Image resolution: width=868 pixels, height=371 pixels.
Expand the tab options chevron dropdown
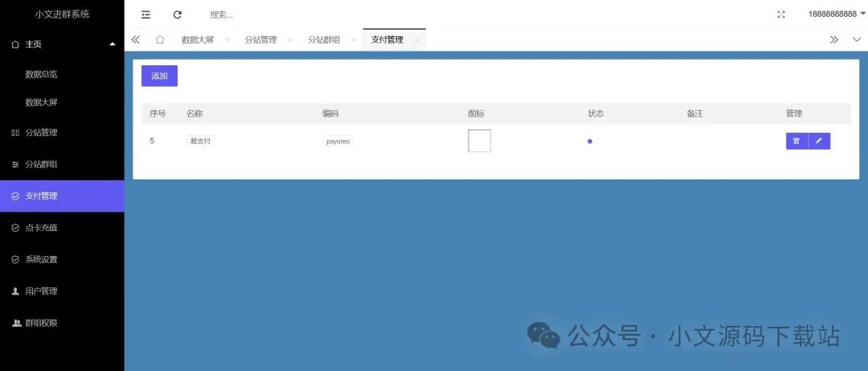pyautogui.click(x=857, y=40)
